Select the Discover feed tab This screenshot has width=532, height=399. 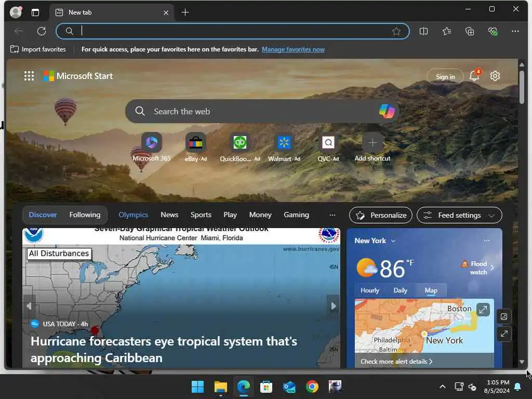tap(43, 215)
